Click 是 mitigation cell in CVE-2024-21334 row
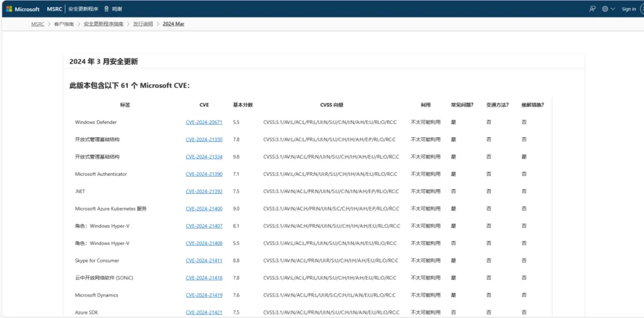The image size is (644, 318). (524, 156)
